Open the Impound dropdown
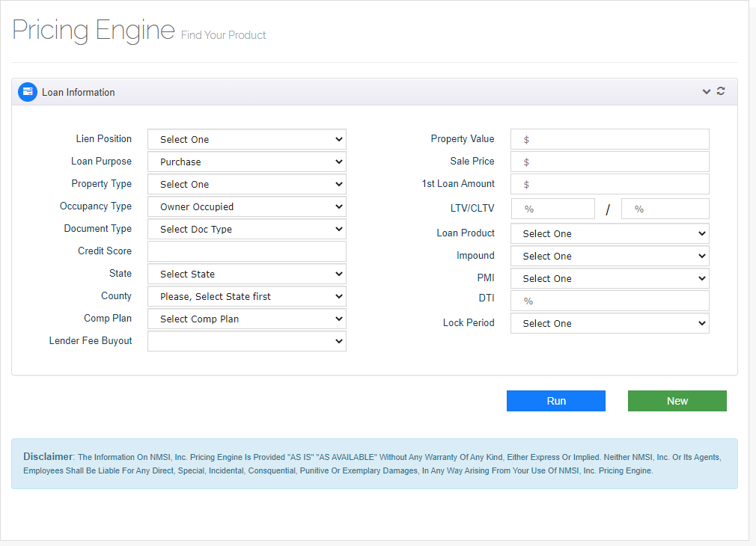The image size is (756, 546). (610, 256)
